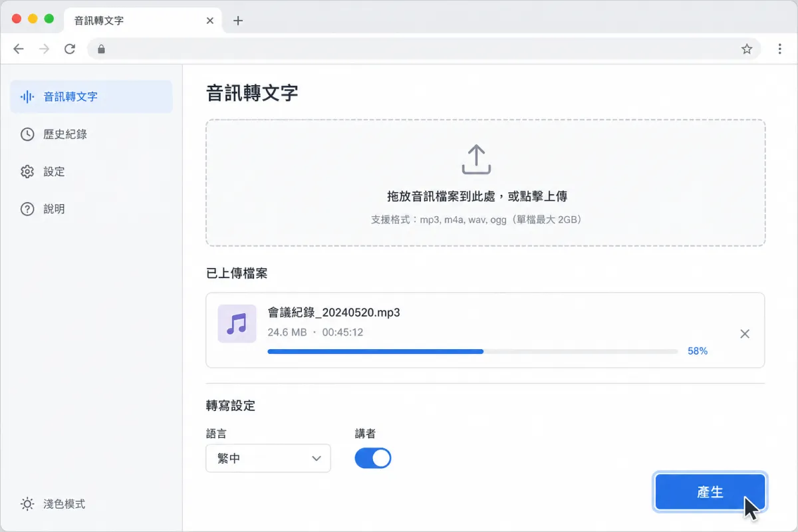Click the macOS red close window button
Screen dimensions: 798x532
[17, 19]
